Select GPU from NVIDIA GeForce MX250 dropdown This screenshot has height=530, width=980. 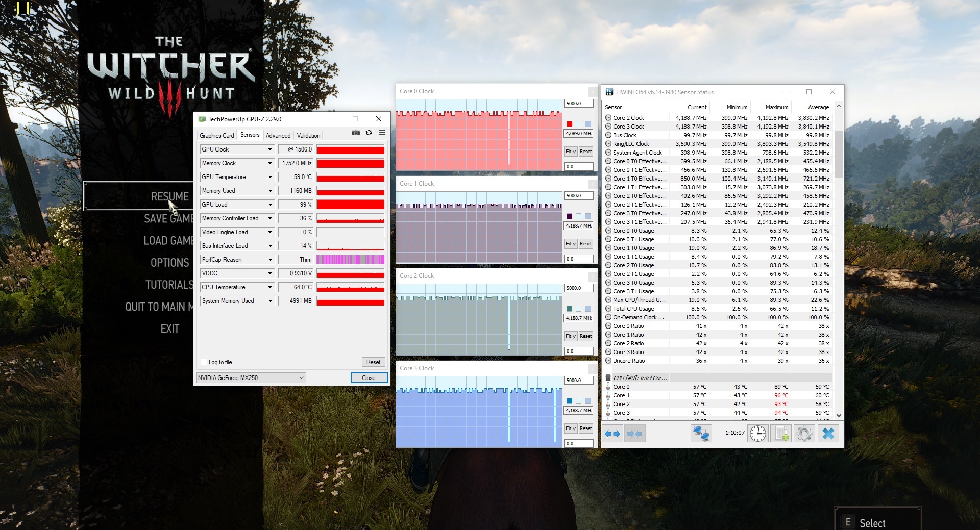point(251,378)
